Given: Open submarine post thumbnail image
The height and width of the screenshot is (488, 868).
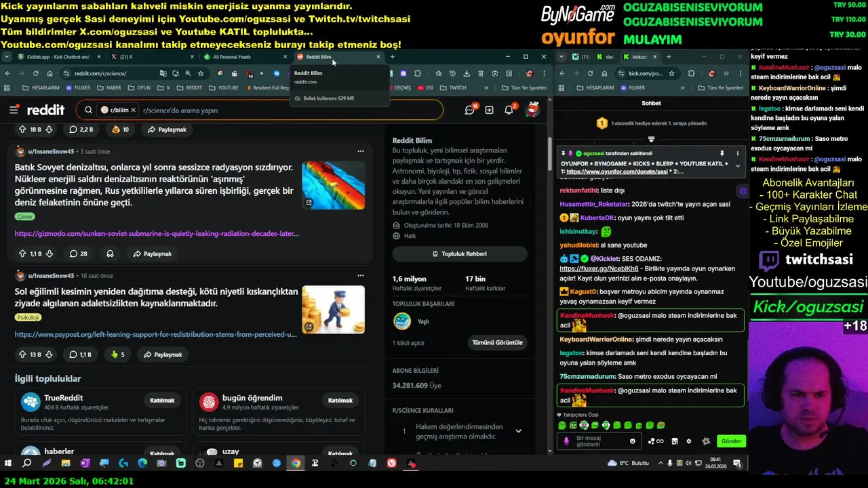Looking at the screenshot, I should point(333,185).
